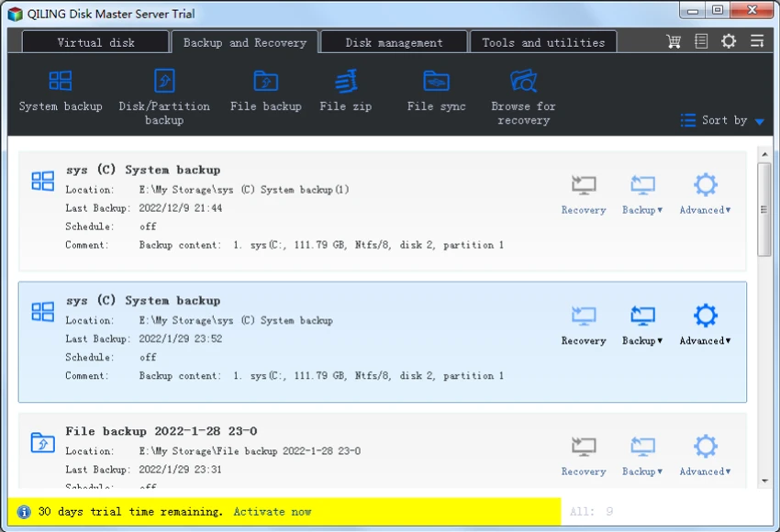The width and height of the screenshot is (780, 532).
Task: Click the shopping cart icon
Action: tap(674, 41)
